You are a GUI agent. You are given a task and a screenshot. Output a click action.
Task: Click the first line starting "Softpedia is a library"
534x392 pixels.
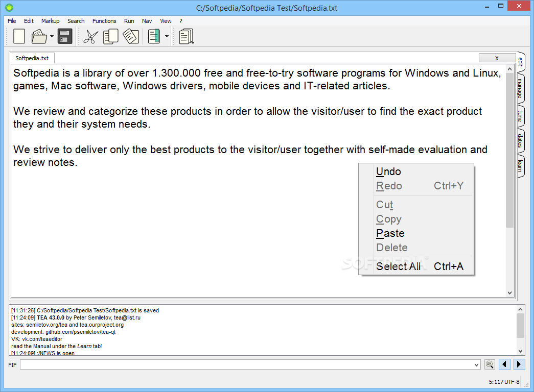coord(257,73)
